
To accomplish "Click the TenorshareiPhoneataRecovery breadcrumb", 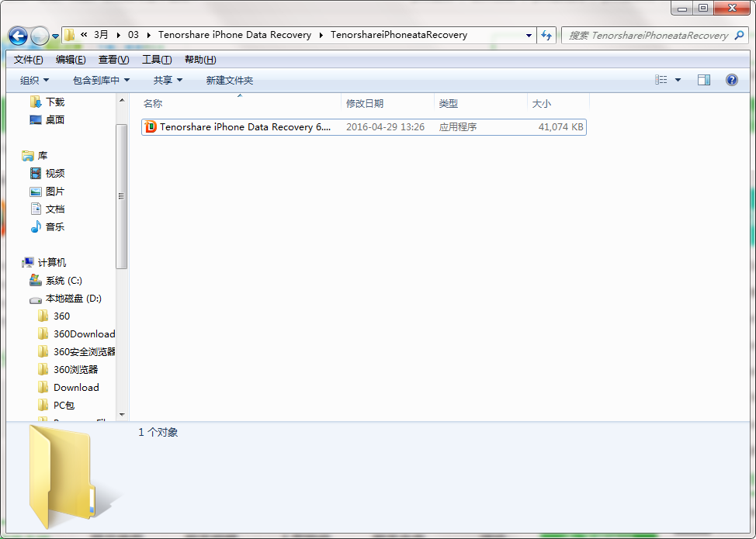I will (399, 35).
